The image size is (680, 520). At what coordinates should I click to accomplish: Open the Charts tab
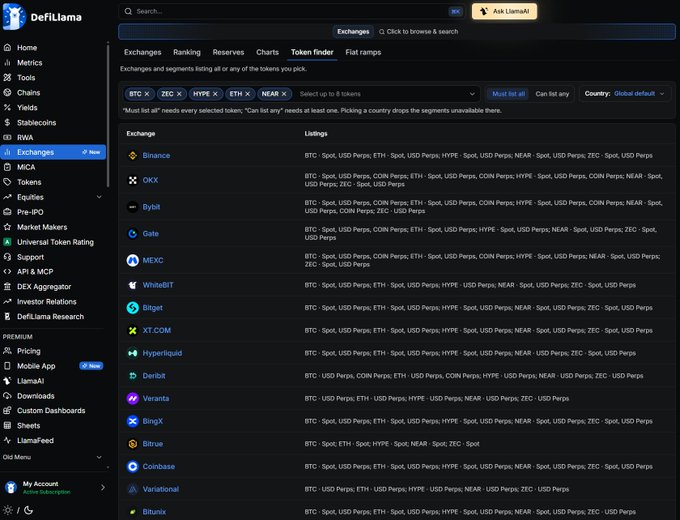tap(268, 52)
